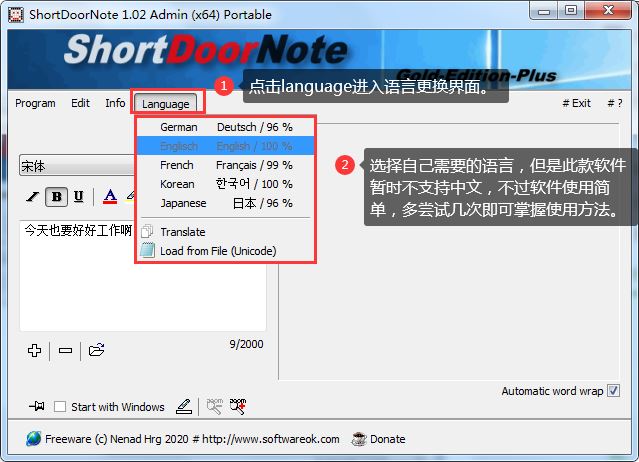Click the notepad icon beside Load from File
This screenshot has width=639, height=462.
tap(147, 250)
